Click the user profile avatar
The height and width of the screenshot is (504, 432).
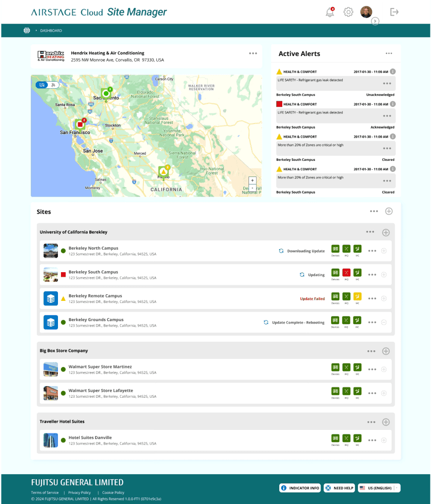(x=366, y=12)
